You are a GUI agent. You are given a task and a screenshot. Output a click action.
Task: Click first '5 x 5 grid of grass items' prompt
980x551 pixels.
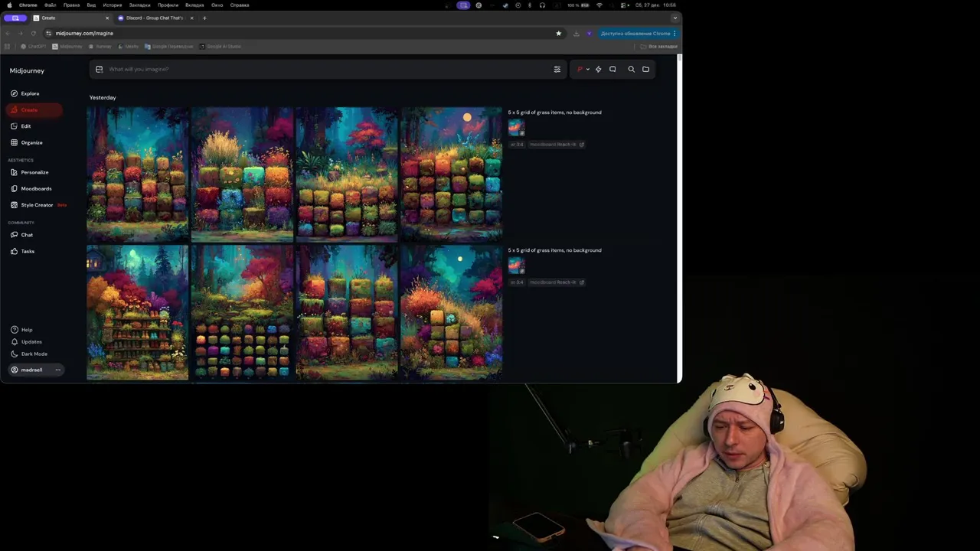[x=554, y=112]
